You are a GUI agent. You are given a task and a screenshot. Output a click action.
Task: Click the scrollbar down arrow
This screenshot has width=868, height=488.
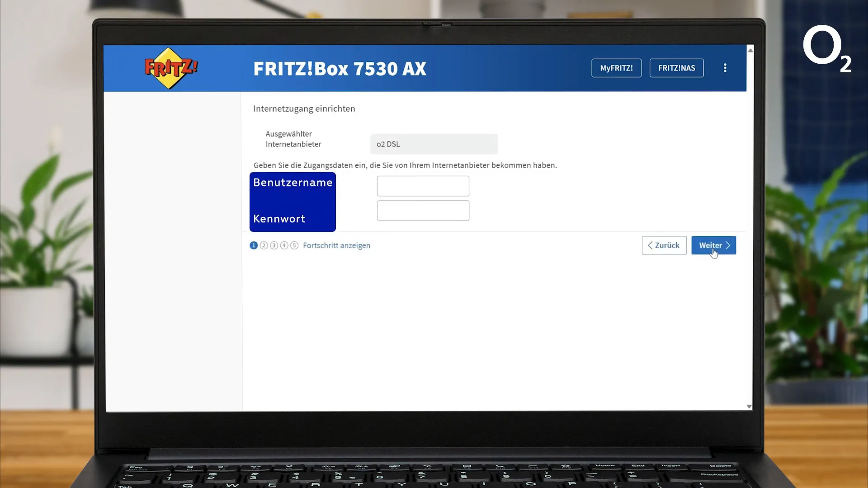tap(749, 407)
